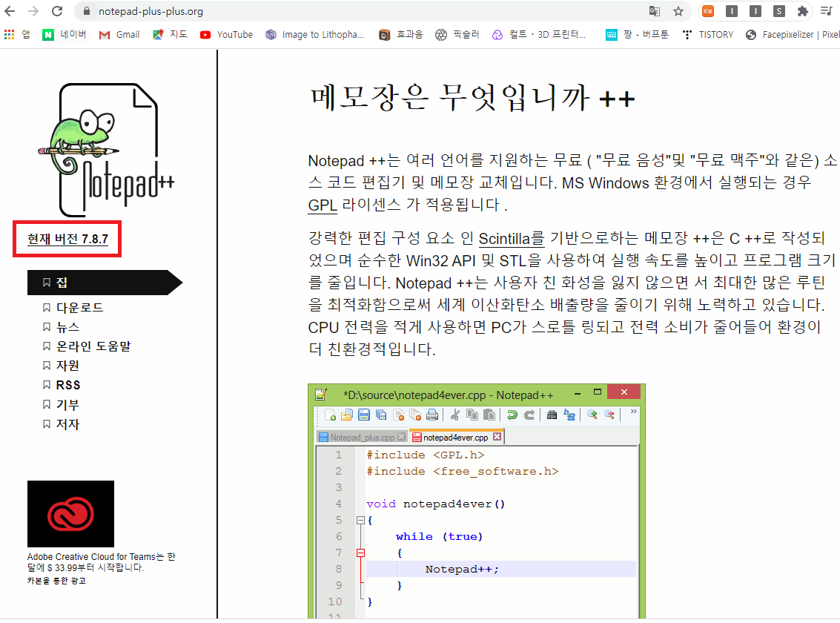The image size is (840, 623).
Task: Open the Facepixelizer bookmark
Action: 793,35
